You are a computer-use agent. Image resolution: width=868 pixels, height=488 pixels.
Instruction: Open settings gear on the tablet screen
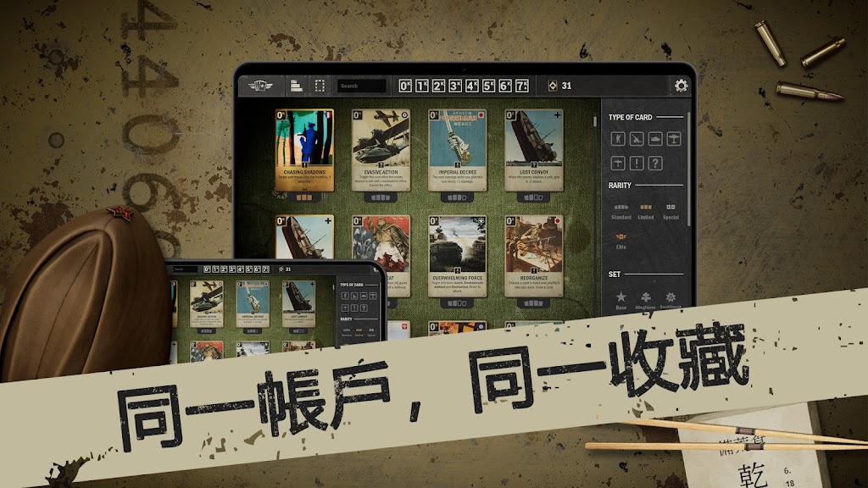pos(681,86)
